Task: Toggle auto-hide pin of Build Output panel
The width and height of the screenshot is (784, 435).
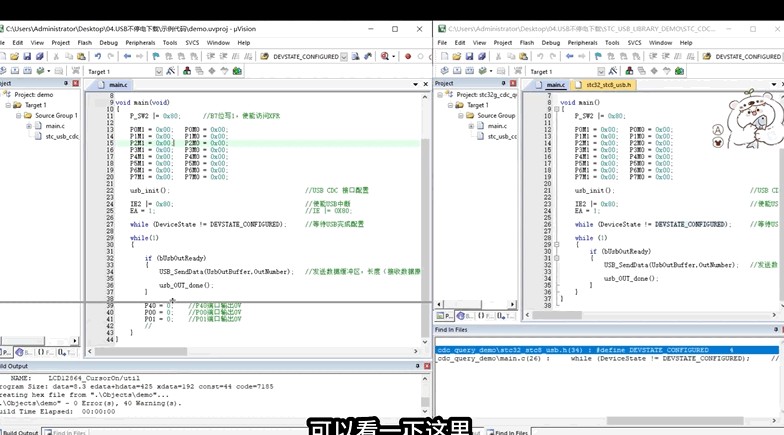Action: (418, 366)
